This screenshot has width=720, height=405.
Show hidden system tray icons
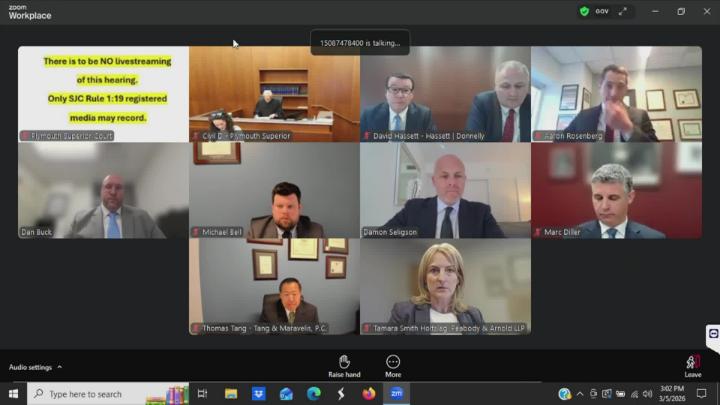tap(581, 394)
